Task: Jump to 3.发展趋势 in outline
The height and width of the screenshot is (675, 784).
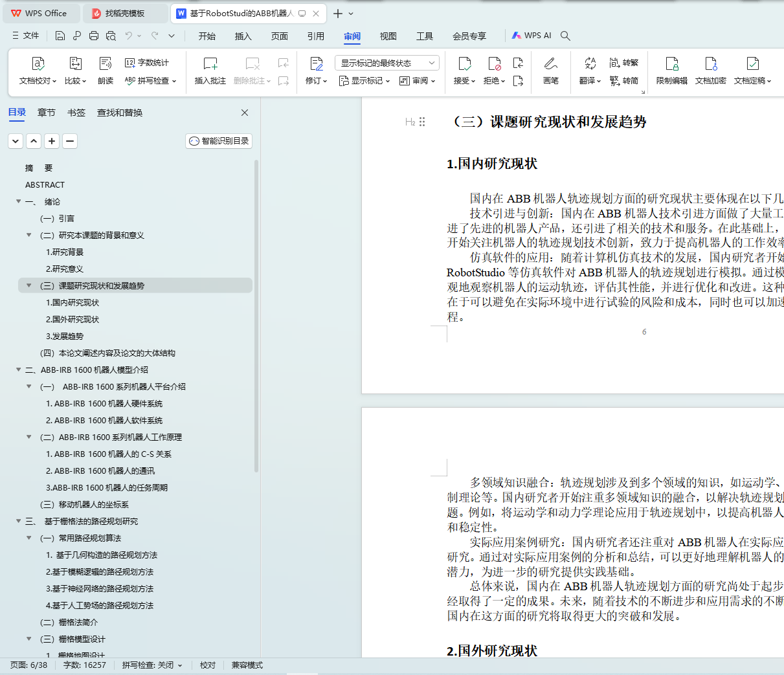Action: [x=65, y=336]
